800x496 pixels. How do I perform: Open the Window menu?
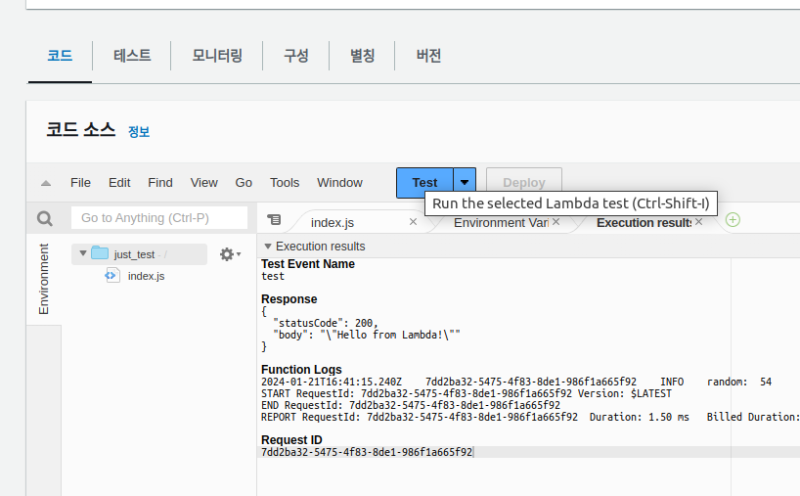339,183
